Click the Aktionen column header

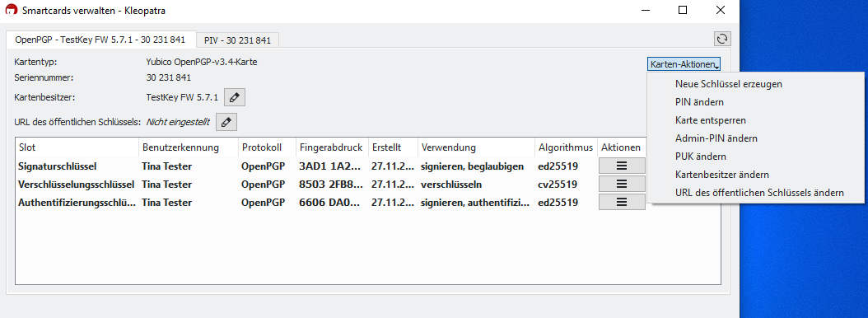[x=621, y=147]
